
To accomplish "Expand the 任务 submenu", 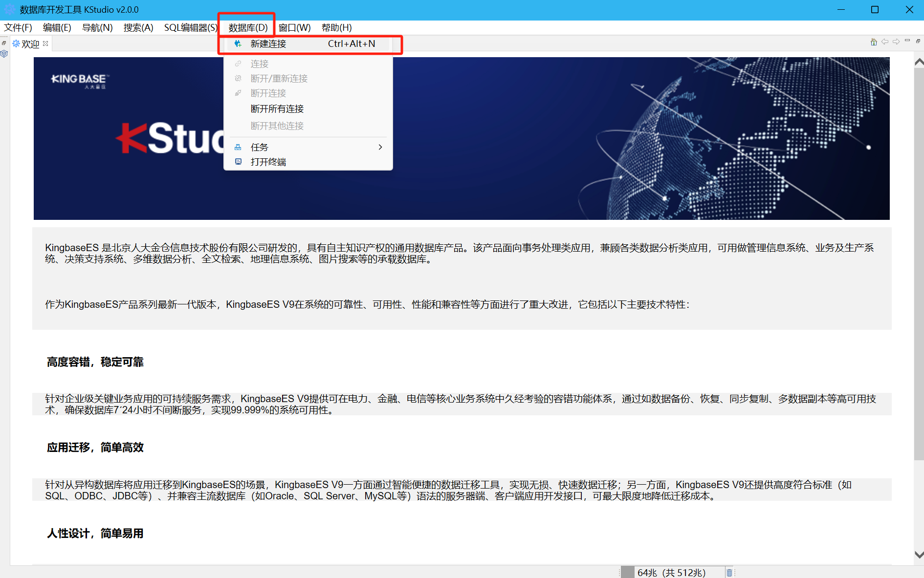I will tap(308, 147).
